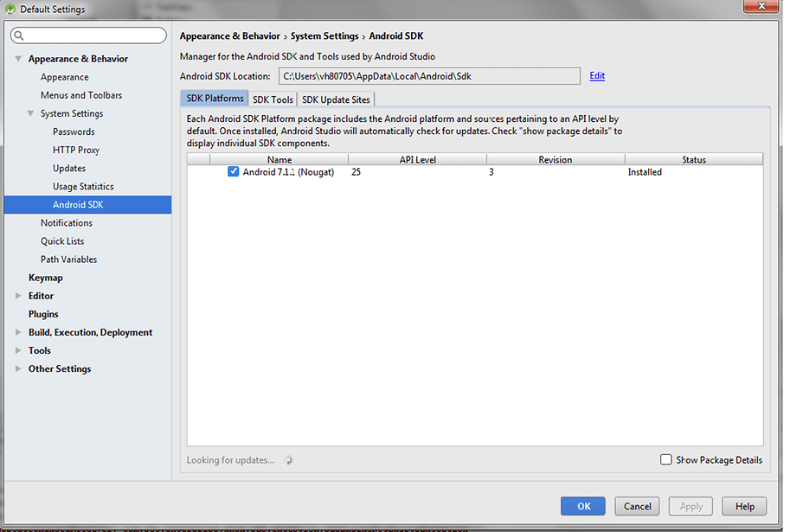Sort the table by Name column header
Screen dimensions: 803x532
279,160
